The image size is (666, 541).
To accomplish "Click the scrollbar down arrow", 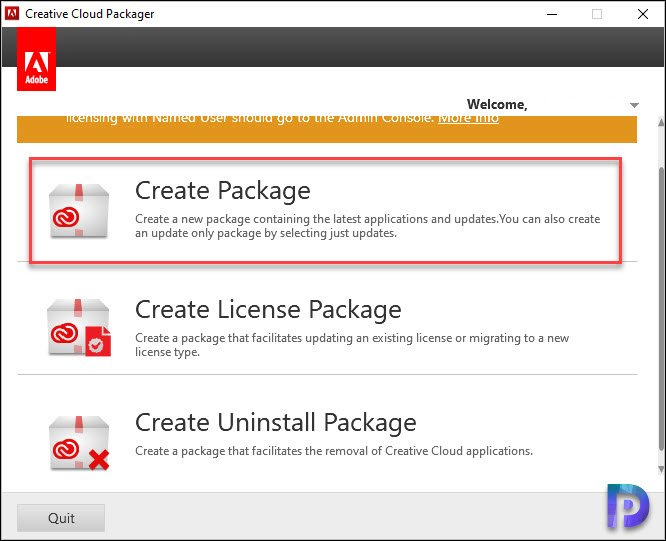I will coord(661,469).
